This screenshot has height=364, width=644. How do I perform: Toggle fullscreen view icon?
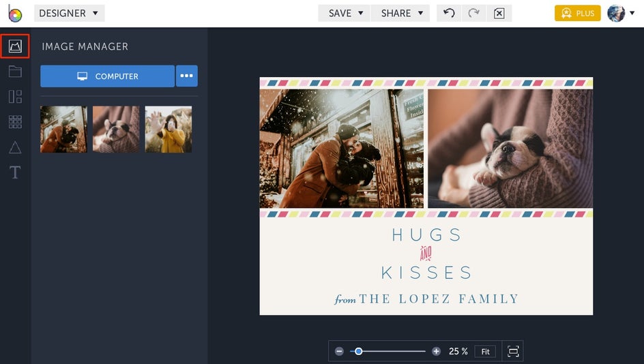[513, 351]
